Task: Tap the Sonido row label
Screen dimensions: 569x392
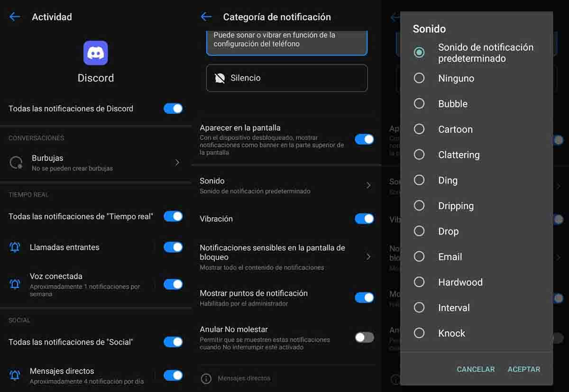Action: pyautogui.click(x=212, y=181)
